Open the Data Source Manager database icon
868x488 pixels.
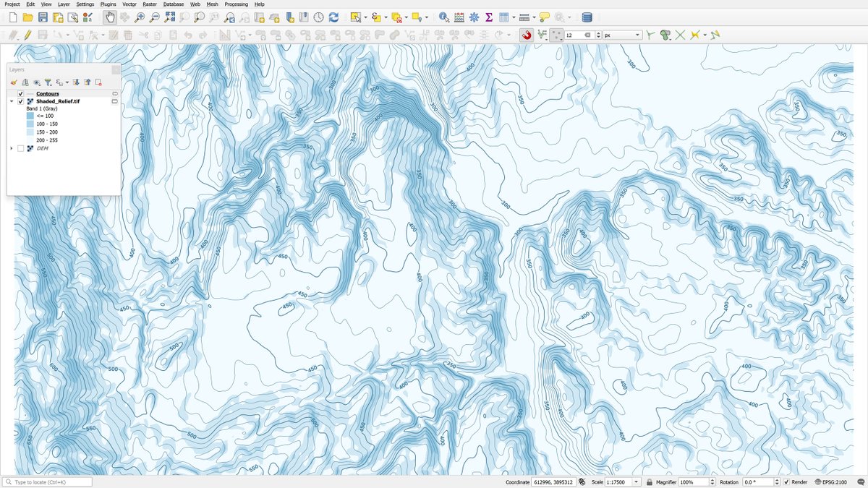tap(587, 17)
